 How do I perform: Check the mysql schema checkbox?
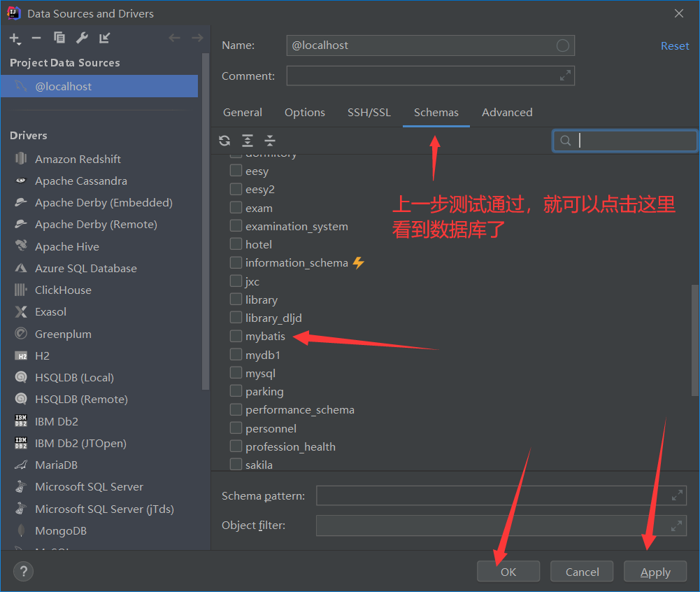(x=236, y=373)
